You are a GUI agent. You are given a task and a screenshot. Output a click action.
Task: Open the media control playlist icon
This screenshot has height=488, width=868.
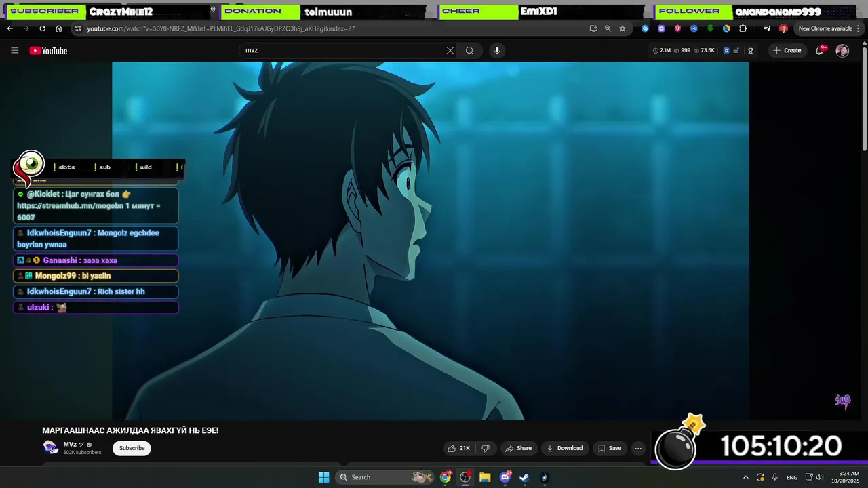(767, 28)
